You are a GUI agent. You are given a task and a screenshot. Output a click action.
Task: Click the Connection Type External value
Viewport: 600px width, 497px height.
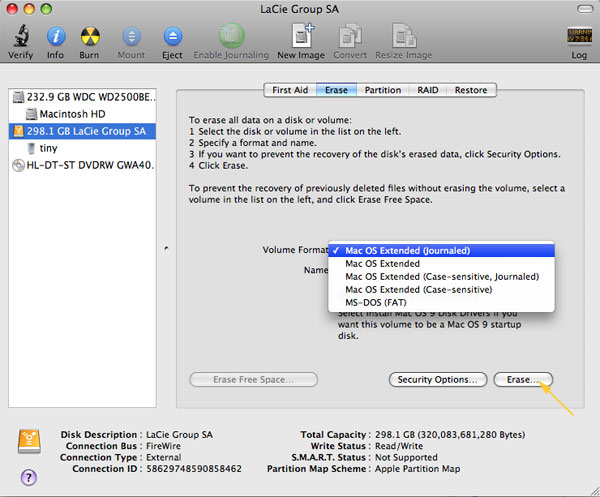pyautogui.click(x=164, y=457)
